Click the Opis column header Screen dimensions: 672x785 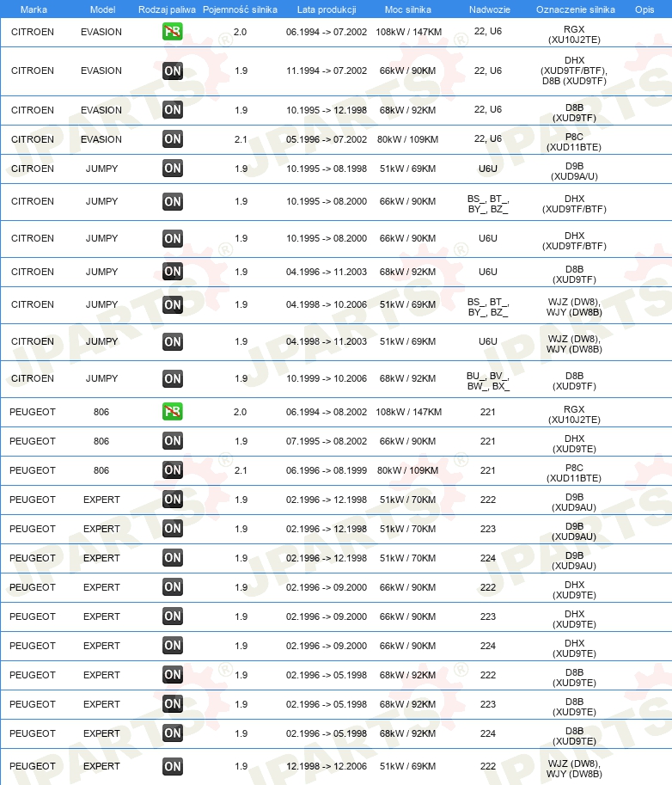click(x=645, y=9)
